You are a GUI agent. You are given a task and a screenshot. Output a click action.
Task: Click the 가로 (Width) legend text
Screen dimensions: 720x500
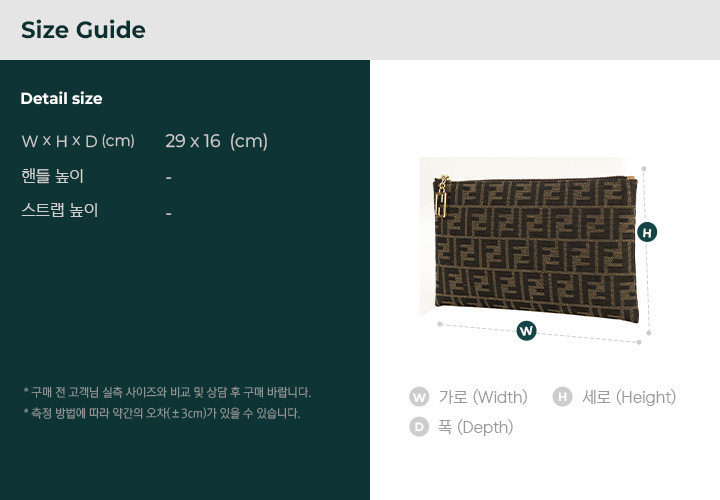point(483,397)
